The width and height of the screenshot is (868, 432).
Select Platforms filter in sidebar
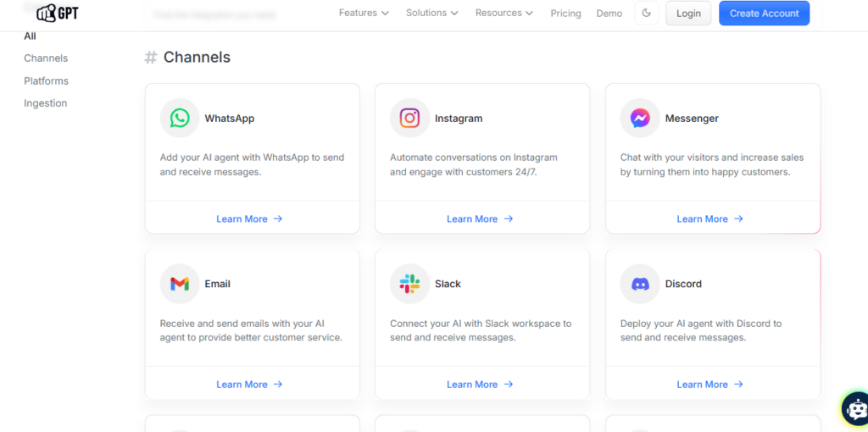click(x=46, y=80)
